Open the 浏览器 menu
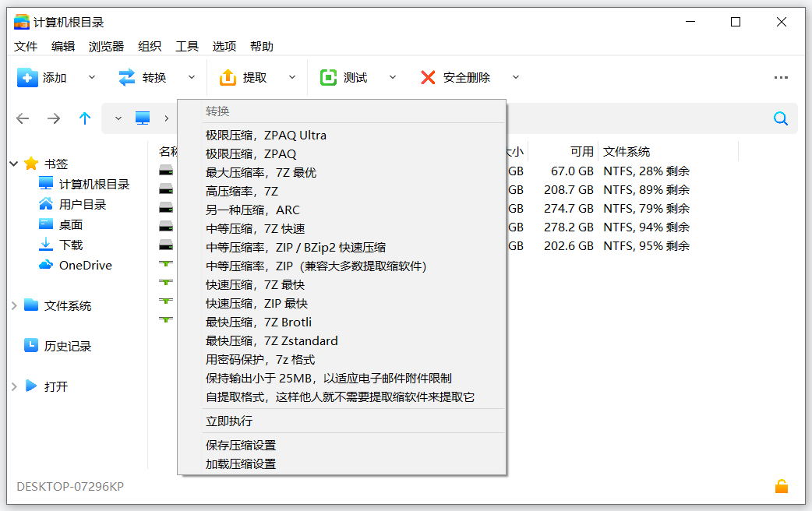The width and height of the screenshot is (812, 511). click(x=106, y=47)
